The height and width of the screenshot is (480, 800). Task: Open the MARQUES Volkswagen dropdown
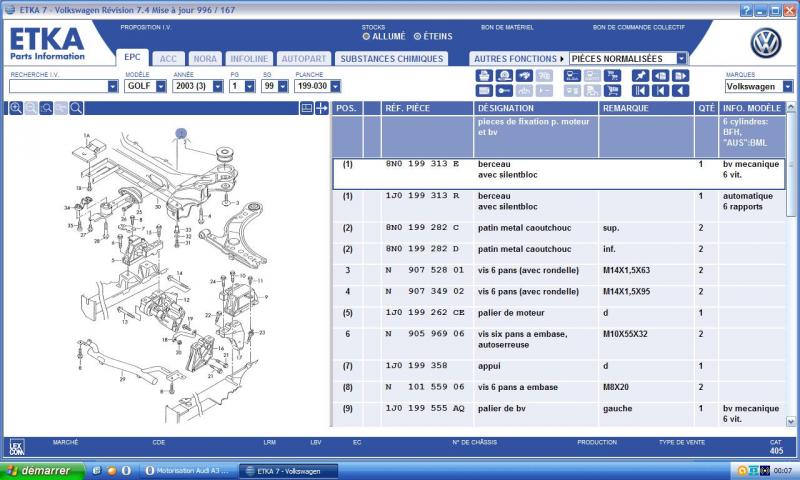click(788, 86)
